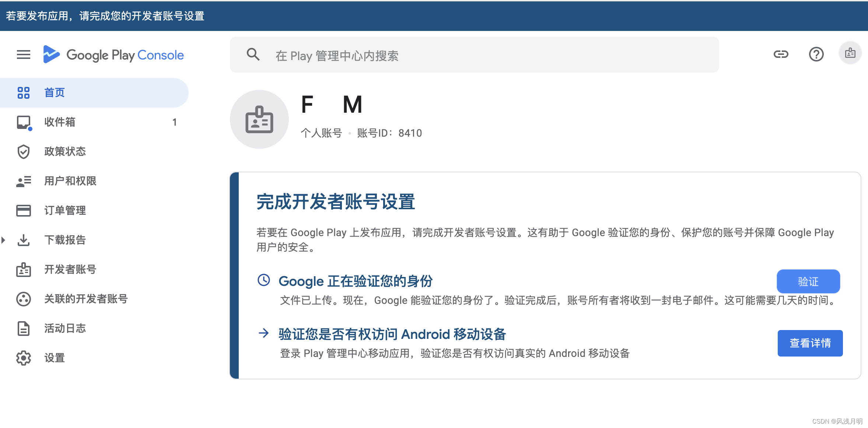868x428 pixels.
Task: Click the account badge icon top right
Action: click(850, 53)
